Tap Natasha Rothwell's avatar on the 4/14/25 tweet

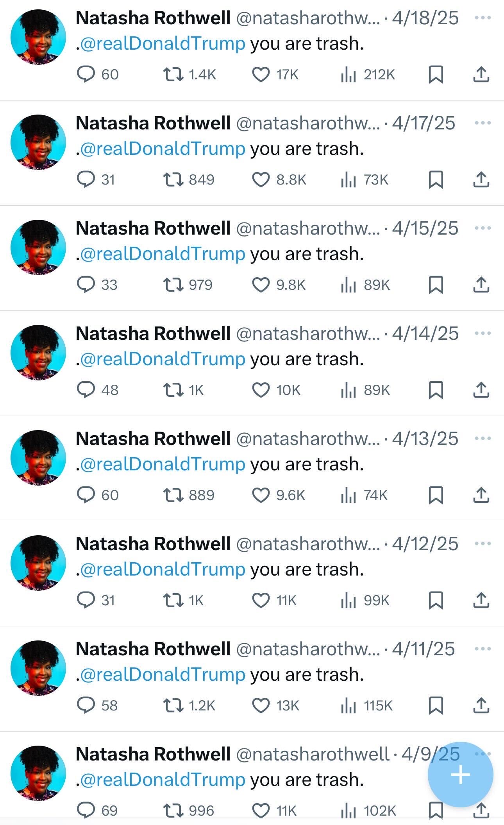[x=38, y=352]
